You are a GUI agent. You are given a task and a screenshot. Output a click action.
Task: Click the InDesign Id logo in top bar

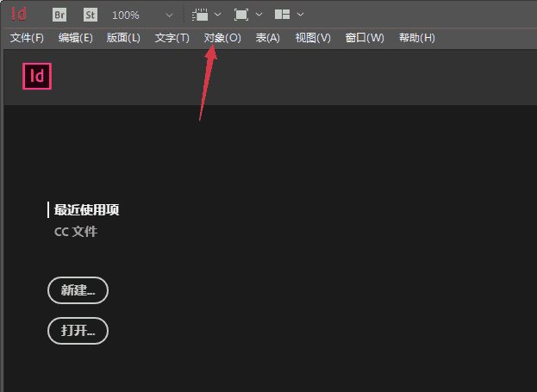pyautogui.click(x=19, y=14)
